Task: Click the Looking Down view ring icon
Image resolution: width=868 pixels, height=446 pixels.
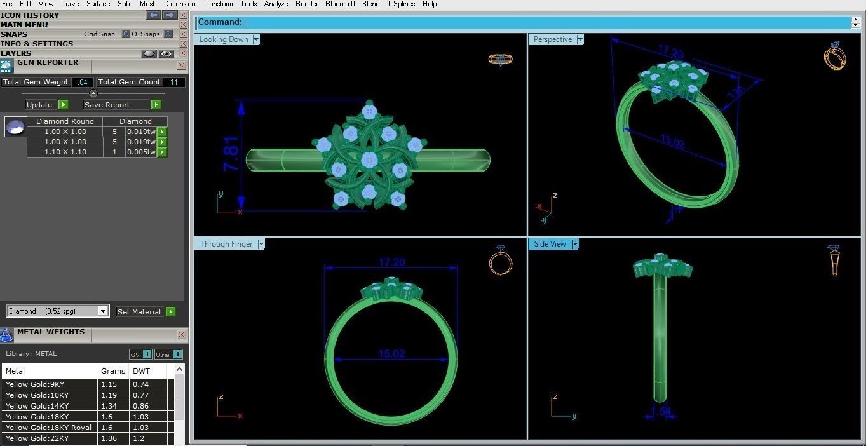Action: tap(501, 59)
